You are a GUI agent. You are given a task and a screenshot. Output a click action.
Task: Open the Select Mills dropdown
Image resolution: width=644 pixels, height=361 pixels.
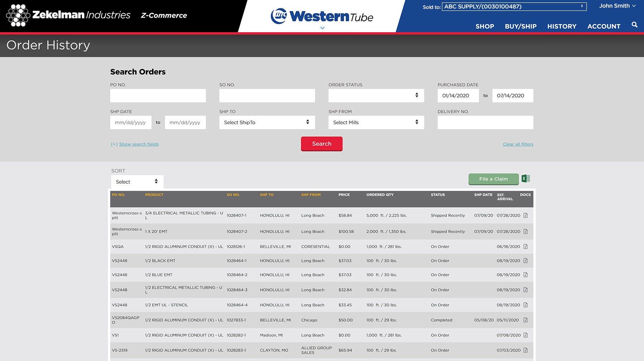click(376, 123)
